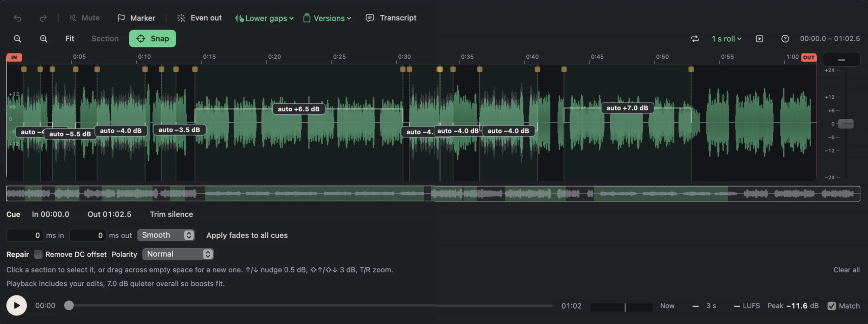Click the overview waveform strip
868x324 pixels.
point(433,194)
